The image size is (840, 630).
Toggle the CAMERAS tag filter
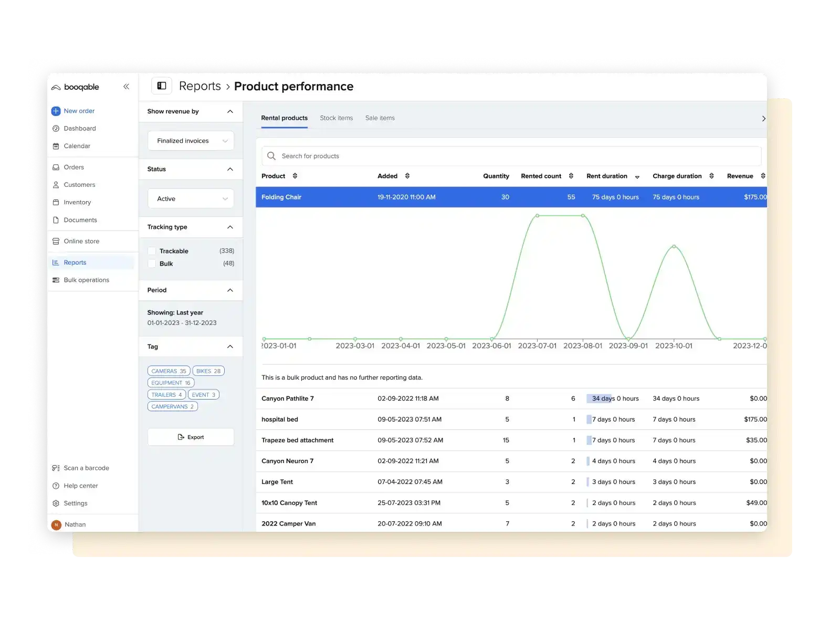tap(168, 370)
